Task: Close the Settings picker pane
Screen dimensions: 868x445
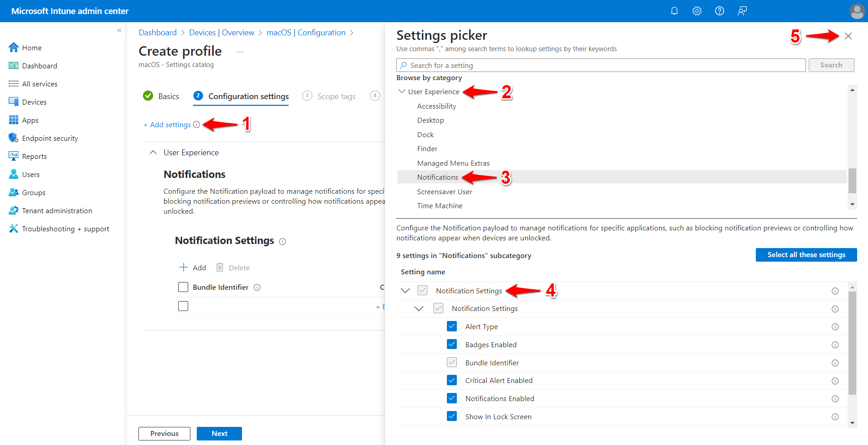Action: (848, 36)
